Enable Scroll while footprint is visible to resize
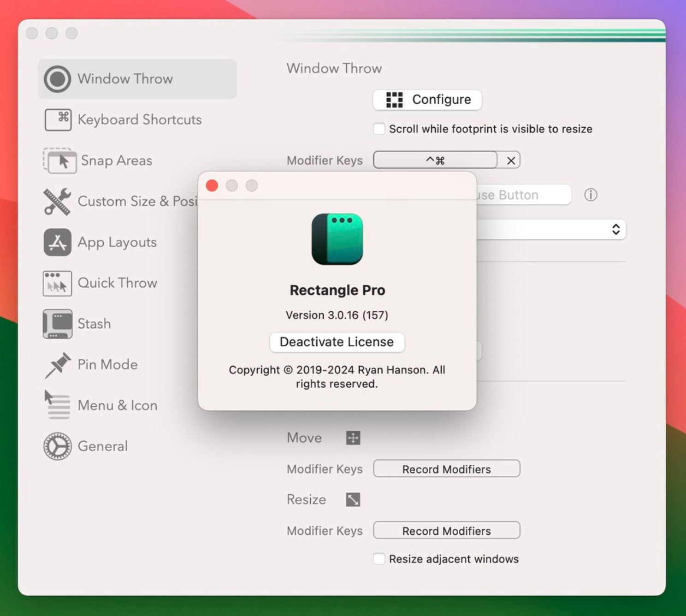 pyautogui.click(x=379, y=129)
